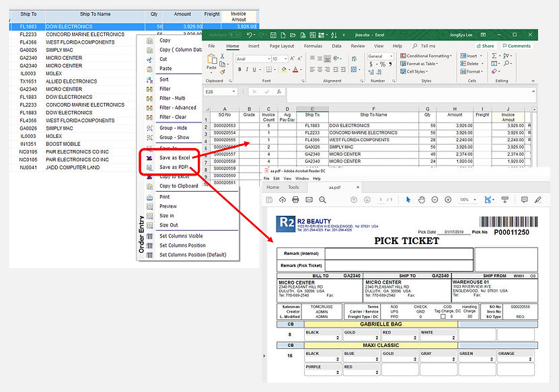
Task: Click the Comments button in Excel
Action: (x=516, y=46)
